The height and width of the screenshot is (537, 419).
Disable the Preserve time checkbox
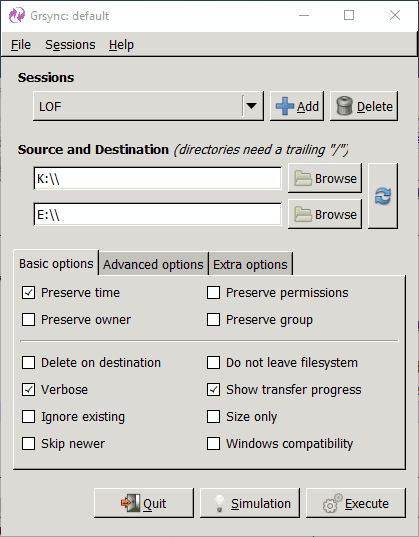(28, 293)
